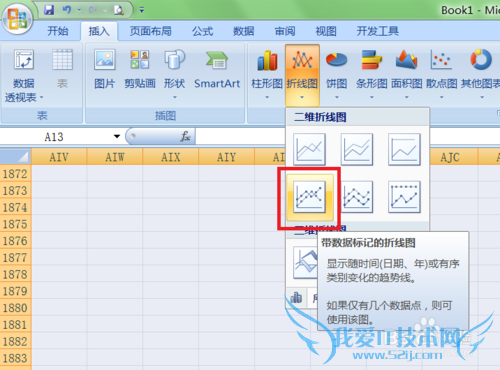The height and width of the screenshot is (370, 500).
Task: Select row header 1883
Action: tap(15, 358)
